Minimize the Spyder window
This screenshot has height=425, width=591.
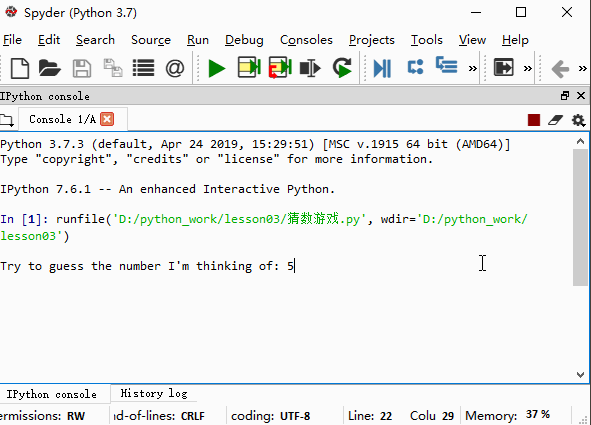(476, 12)
